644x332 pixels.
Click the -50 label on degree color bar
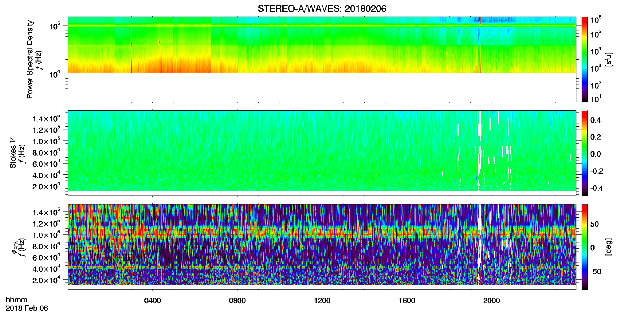[x=596, y=271]
